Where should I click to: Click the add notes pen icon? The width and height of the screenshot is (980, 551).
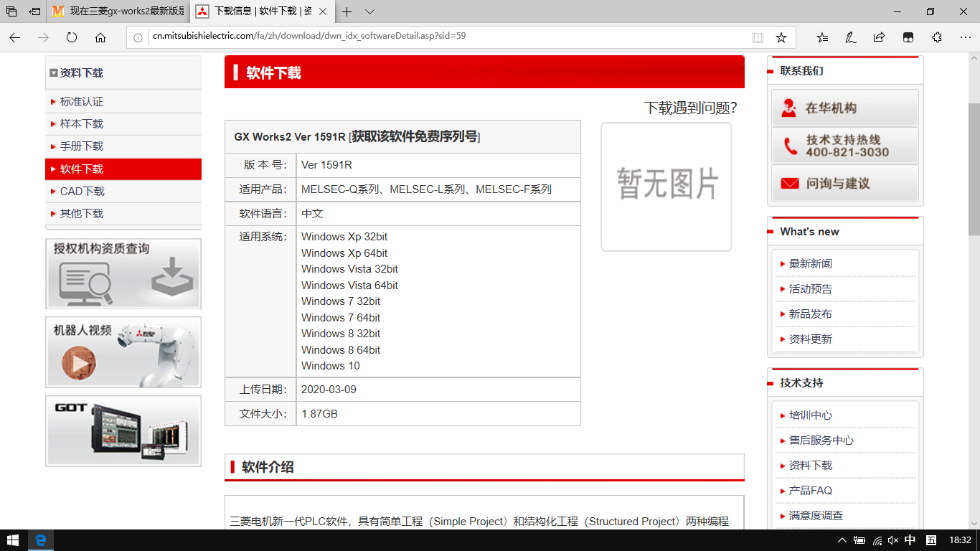coord(850,37)
